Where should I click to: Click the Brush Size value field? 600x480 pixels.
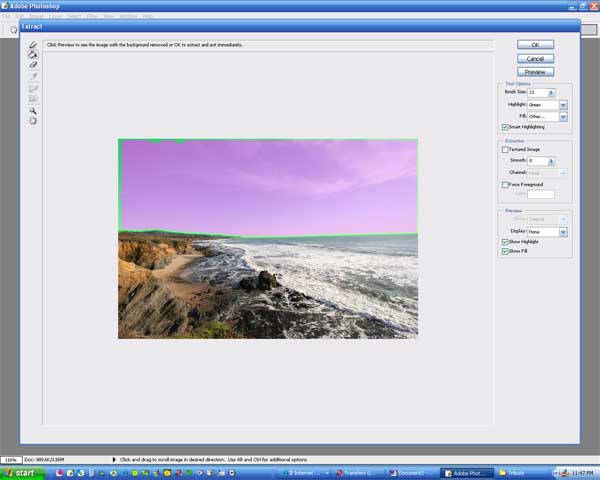click(x=537, y=93)
